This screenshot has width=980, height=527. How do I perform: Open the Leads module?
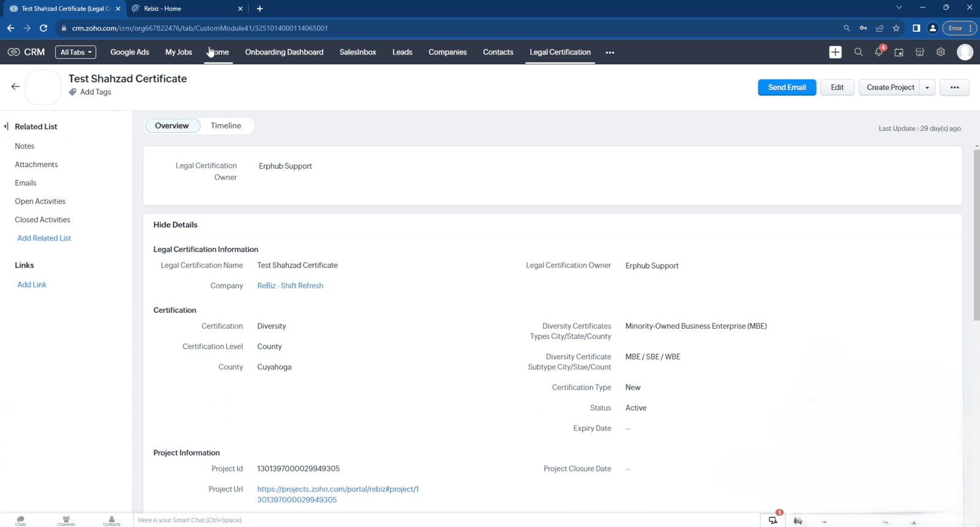point(402,52)
